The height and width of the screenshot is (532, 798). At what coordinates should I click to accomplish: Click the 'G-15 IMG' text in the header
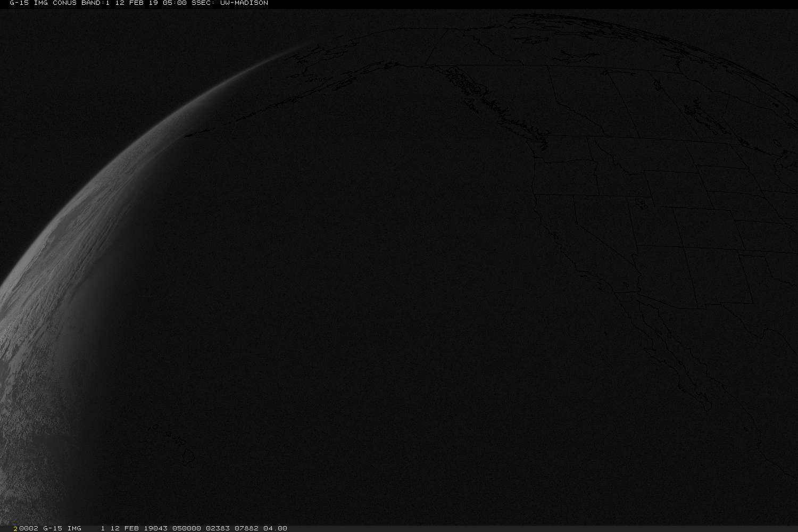point(29,3)
